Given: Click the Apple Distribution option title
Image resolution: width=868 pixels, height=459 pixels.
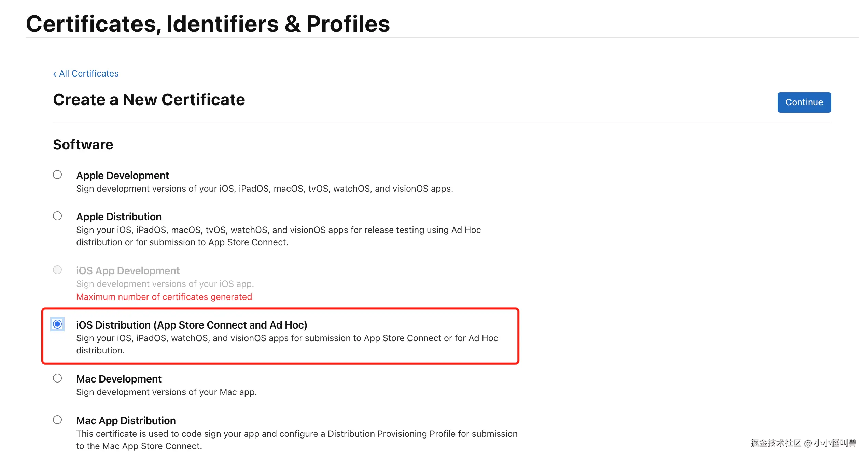Looking at the screenshot, I should pyautogui.click(x=119, y=217).
